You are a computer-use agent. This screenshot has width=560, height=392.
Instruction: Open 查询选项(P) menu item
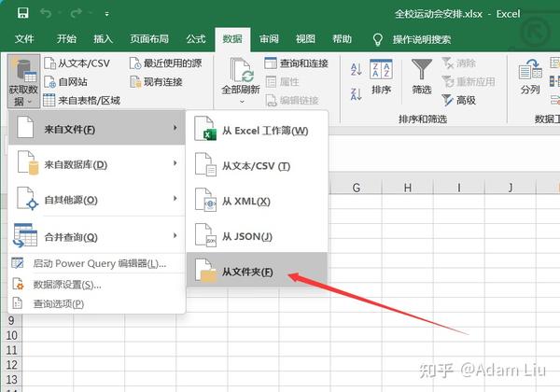[x=96, y=303]
